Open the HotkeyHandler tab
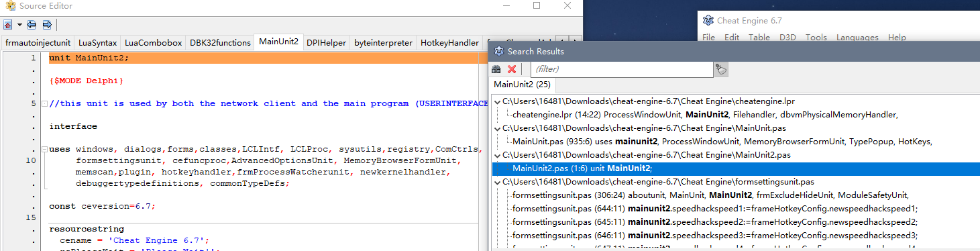 [x=449, y=43]
